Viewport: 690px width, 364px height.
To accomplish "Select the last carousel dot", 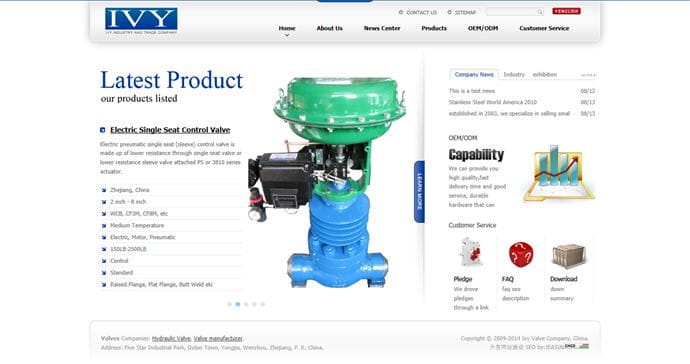I will point(263,304).
